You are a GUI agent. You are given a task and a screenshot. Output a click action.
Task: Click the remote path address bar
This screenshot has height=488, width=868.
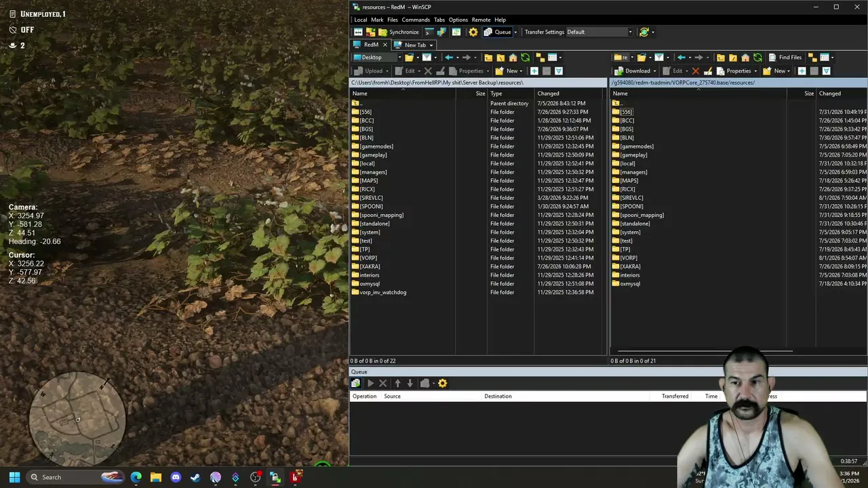(739, 83)
